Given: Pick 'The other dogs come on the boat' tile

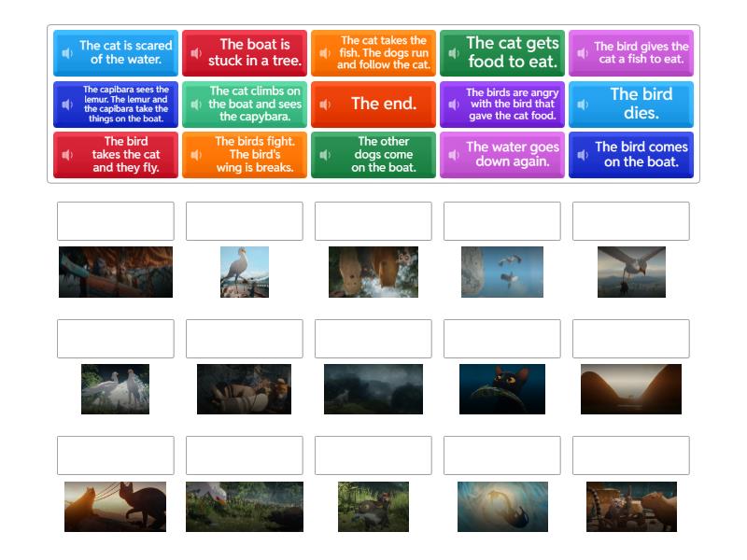Looking at the screenshot, I should 383,155.
